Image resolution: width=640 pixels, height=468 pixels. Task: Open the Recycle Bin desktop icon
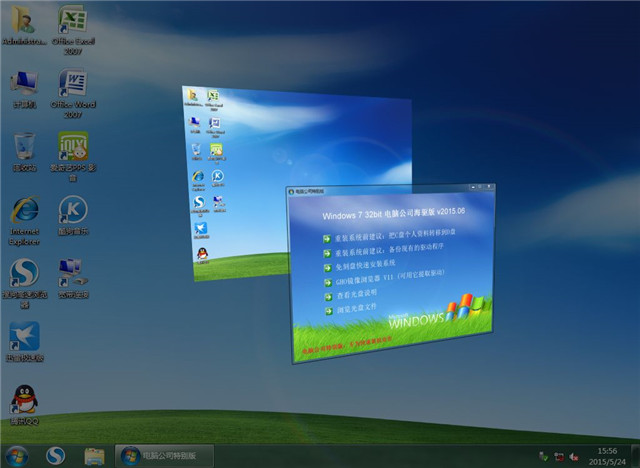24,148
